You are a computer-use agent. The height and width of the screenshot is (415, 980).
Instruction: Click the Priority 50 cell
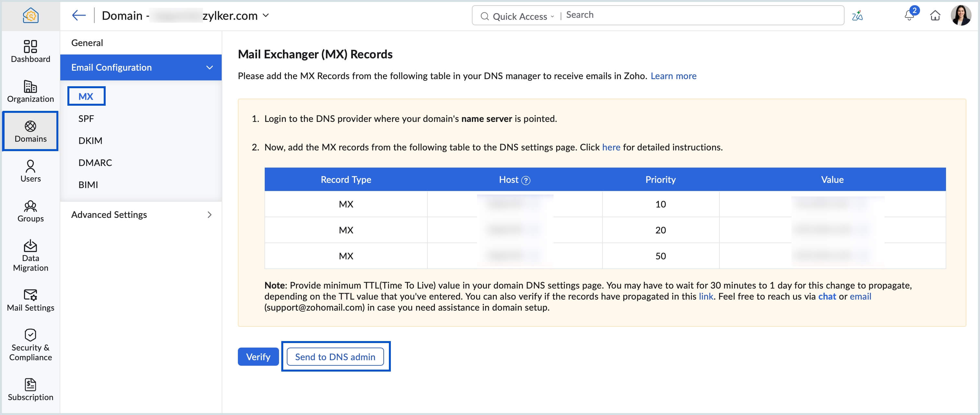660,256
